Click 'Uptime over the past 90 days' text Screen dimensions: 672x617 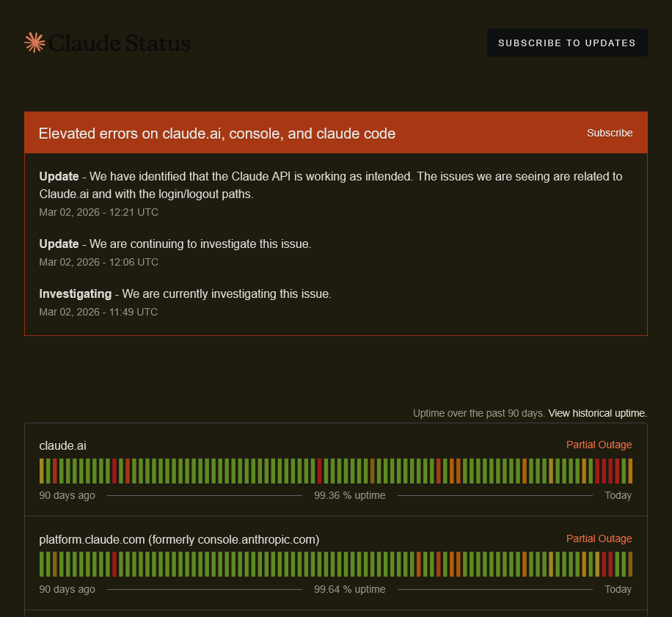coord(479,413)
